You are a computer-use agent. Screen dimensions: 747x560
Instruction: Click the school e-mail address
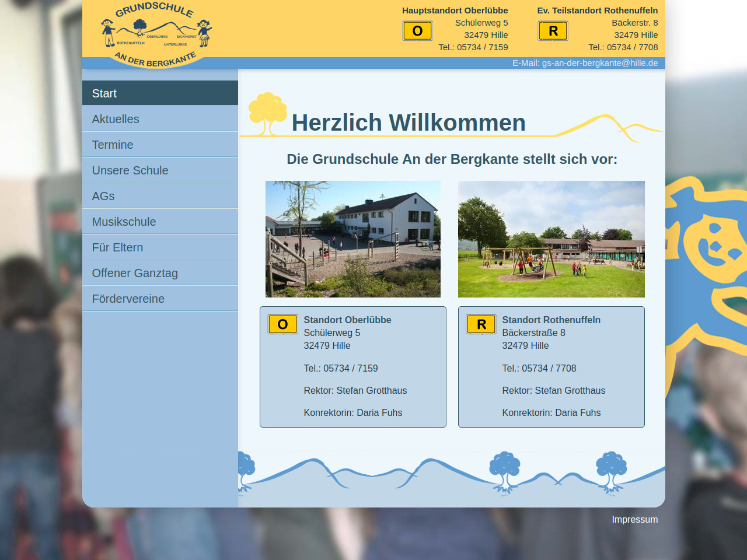coord(599,63)
